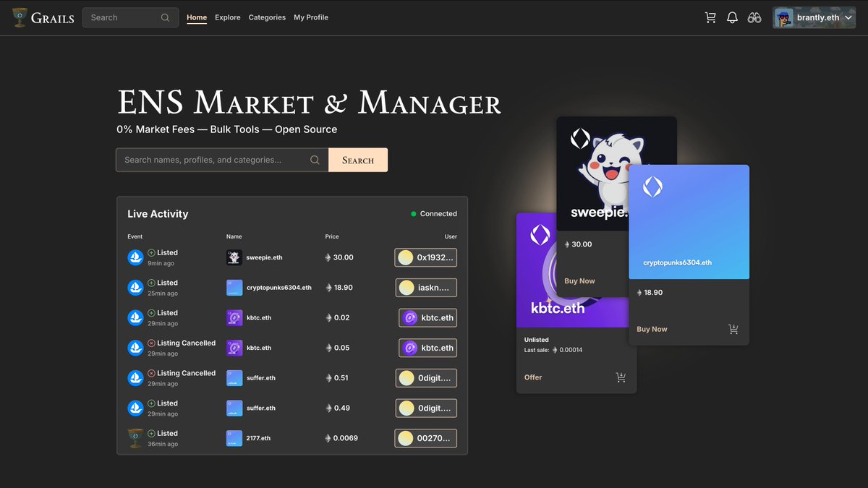
Task: Open the 0x1932... user button
Action: point(426,257)
